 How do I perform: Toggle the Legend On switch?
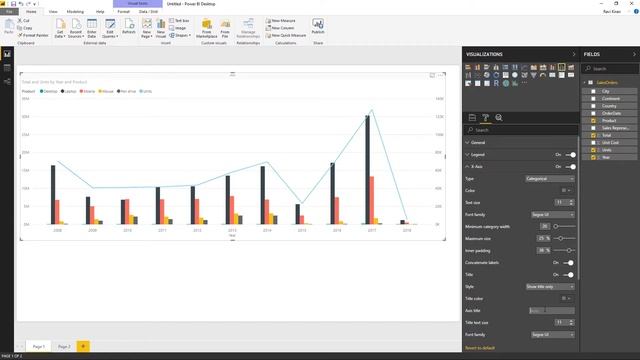[571, 155]
